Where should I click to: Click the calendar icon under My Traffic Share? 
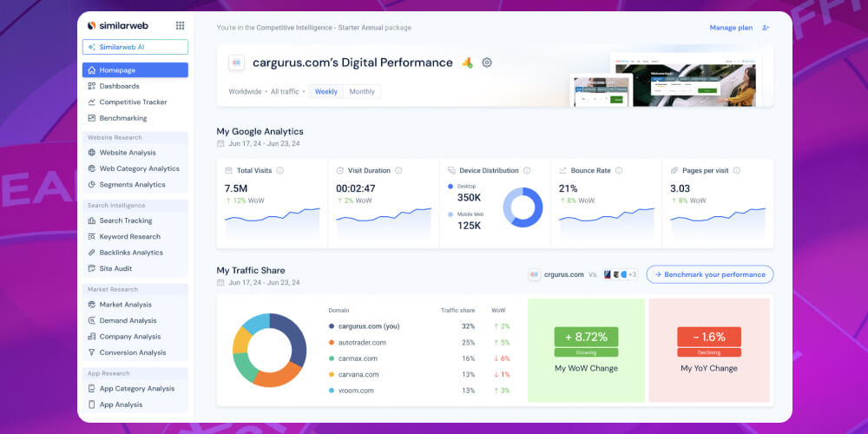220,282
